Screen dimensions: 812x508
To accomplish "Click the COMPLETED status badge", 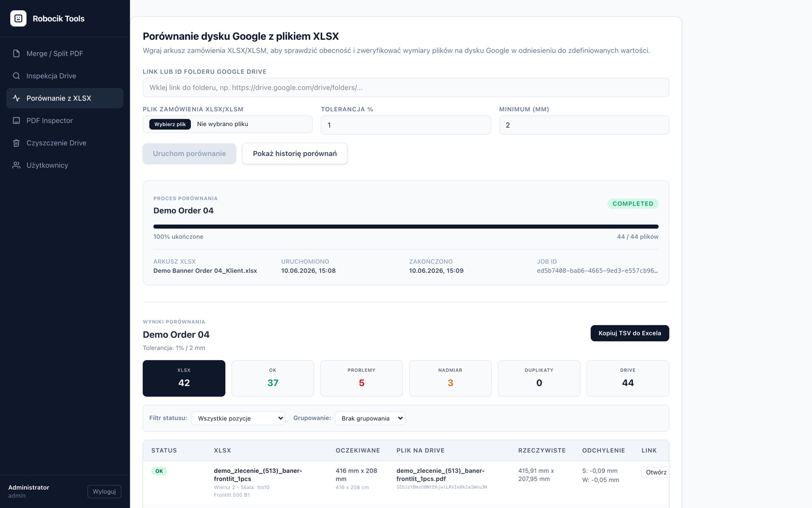I will coord(633,204).
